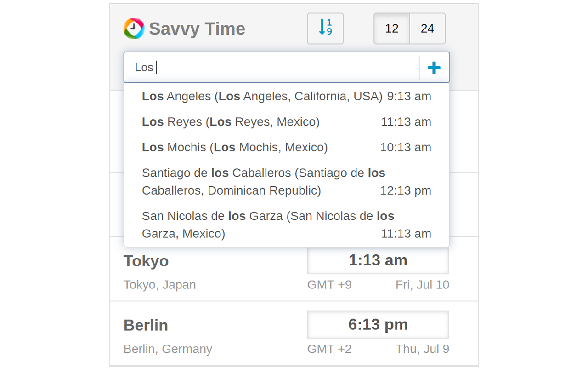Image resolution: width=588 pixels, height=368 pixels.
Task: Click the Berlin time display showing 6:13 pm
Action: (378, 324)
